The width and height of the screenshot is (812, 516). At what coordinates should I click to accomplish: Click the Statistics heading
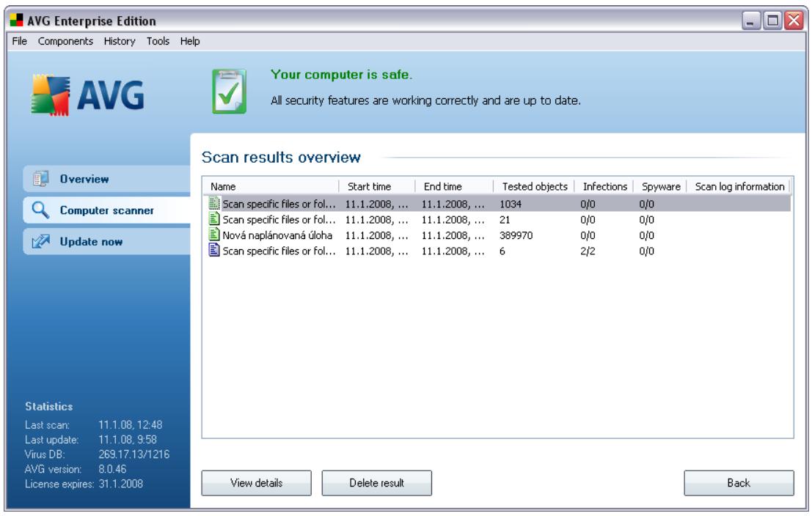(48, 406)
